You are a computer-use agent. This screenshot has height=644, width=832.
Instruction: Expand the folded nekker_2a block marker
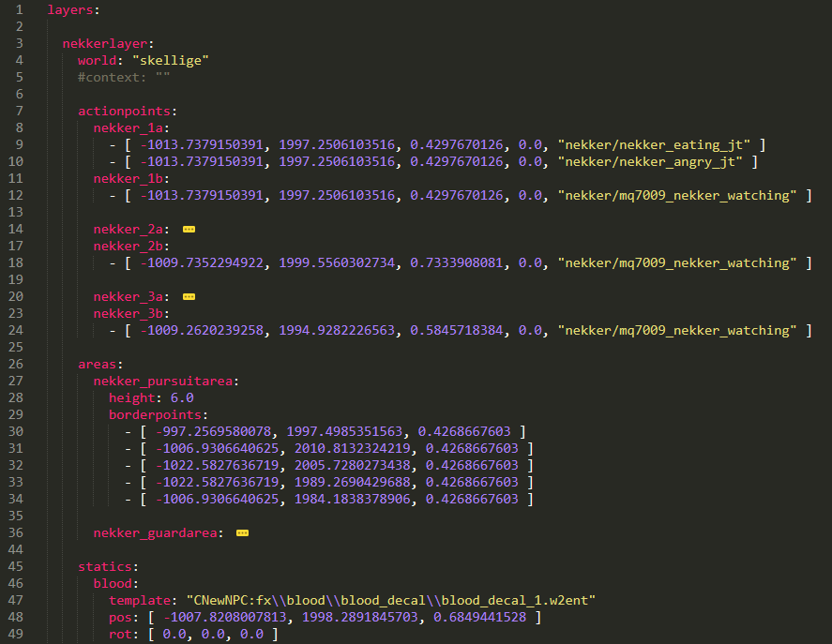point(189,230)
